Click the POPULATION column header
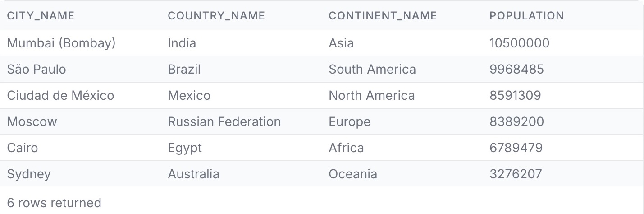 click(x=526, y=16)
